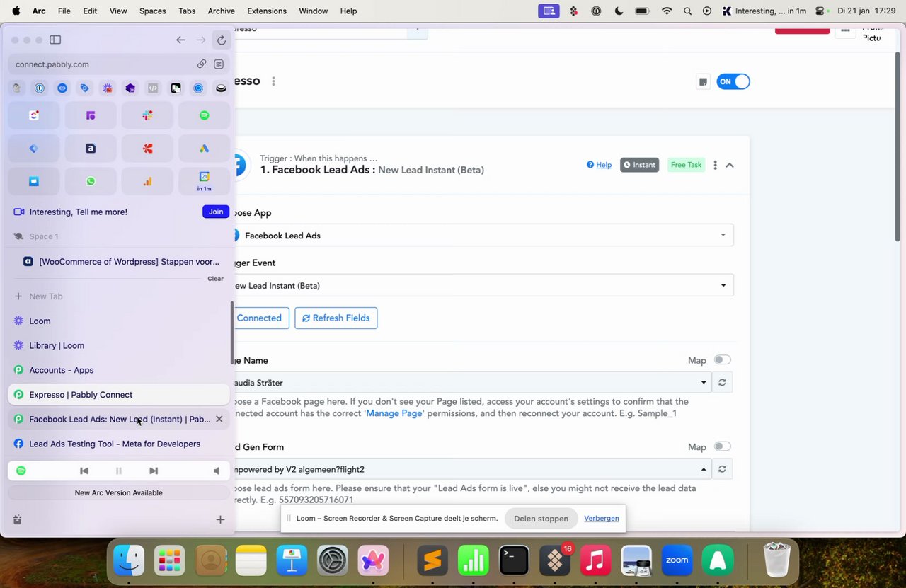The width and height of the screenshot is (906, 588).
Task: Open the WhatsApp pinned favorite
Action: click(91, 181)
